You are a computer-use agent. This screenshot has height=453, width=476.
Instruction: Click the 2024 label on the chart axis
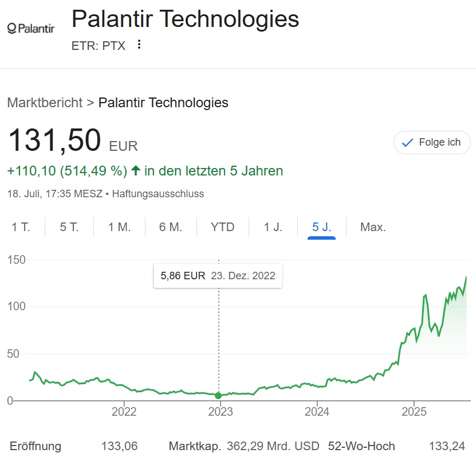click(317, 412)
